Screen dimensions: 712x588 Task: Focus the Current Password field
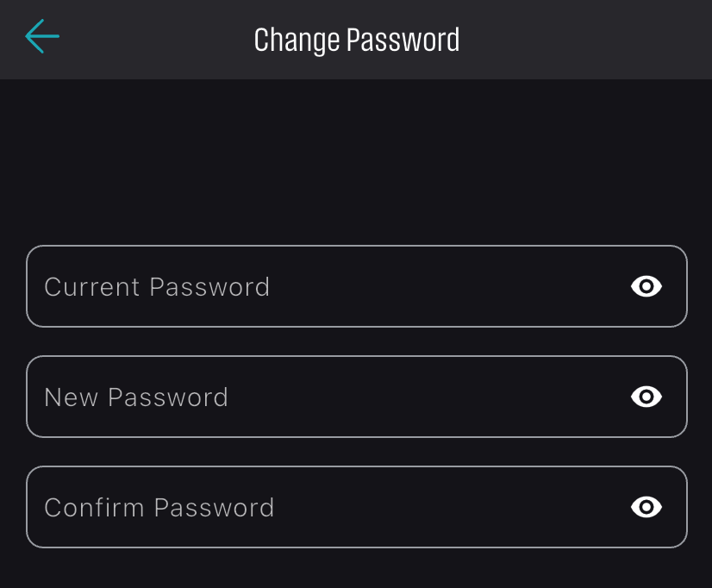pos(357,286)
